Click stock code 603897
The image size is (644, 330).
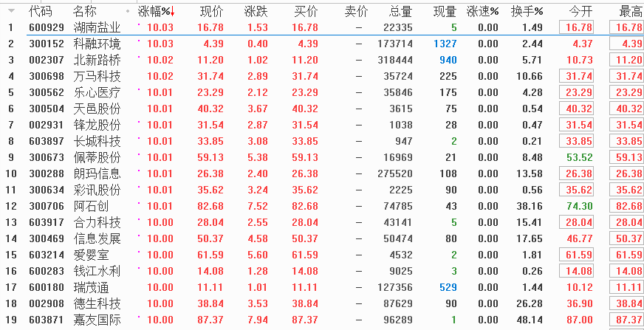(47, 141)
